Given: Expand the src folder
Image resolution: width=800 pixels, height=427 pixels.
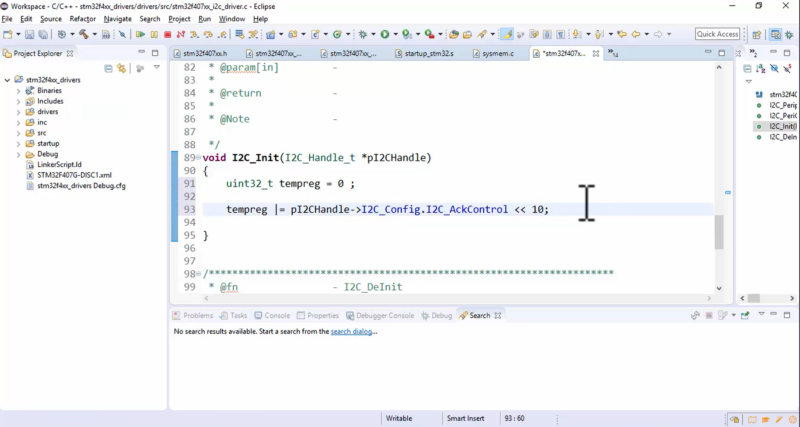Looking at the screenshot, I should click(18, 133).
